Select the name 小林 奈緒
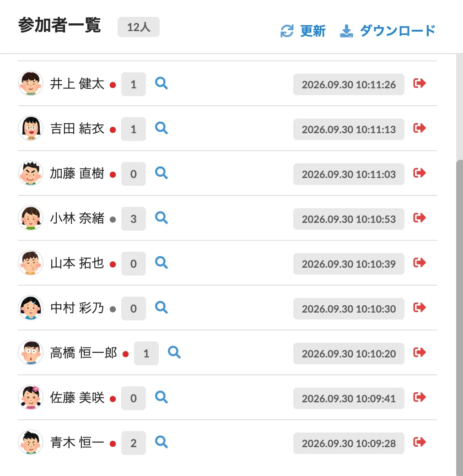This screenshot has height=476, width=463. (x=77, y=218)
